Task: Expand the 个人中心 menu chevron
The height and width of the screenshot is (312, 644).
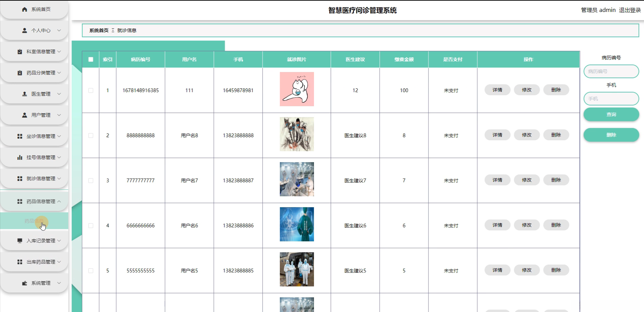Action: pos(59,30)
